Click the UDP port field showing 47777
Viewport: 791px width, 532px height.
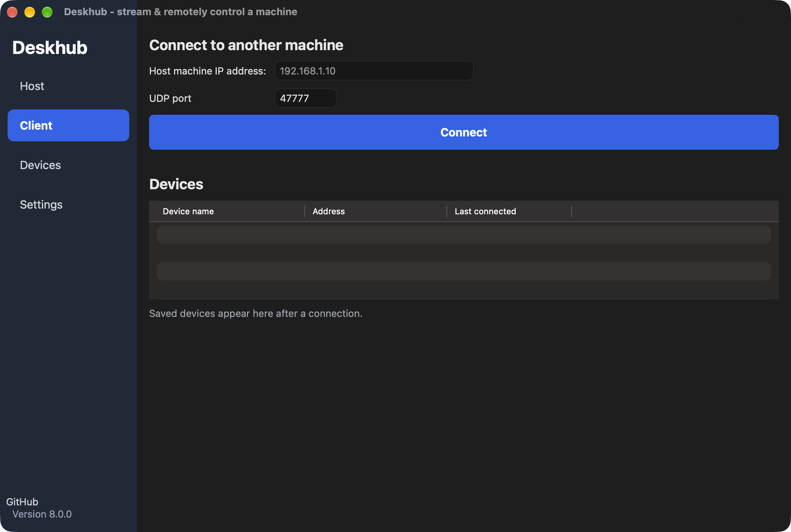[x=305, y=98]
